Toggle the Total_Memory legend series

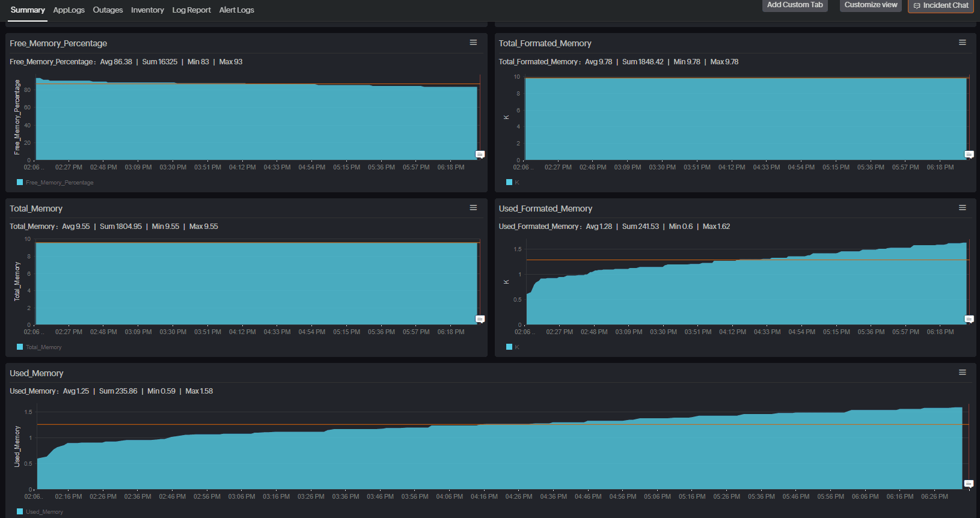tap(39, 347)
